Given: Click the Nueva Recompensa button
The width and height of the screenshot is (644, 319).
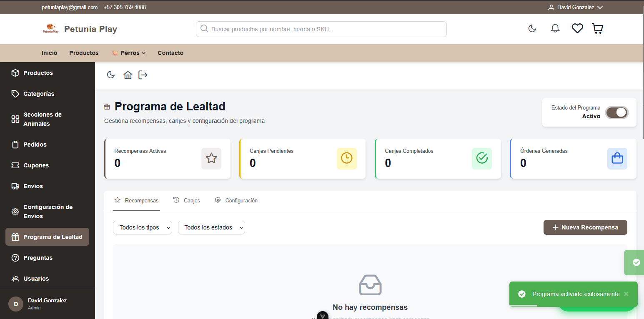Looking at the screenshot, I should (585, 227).
